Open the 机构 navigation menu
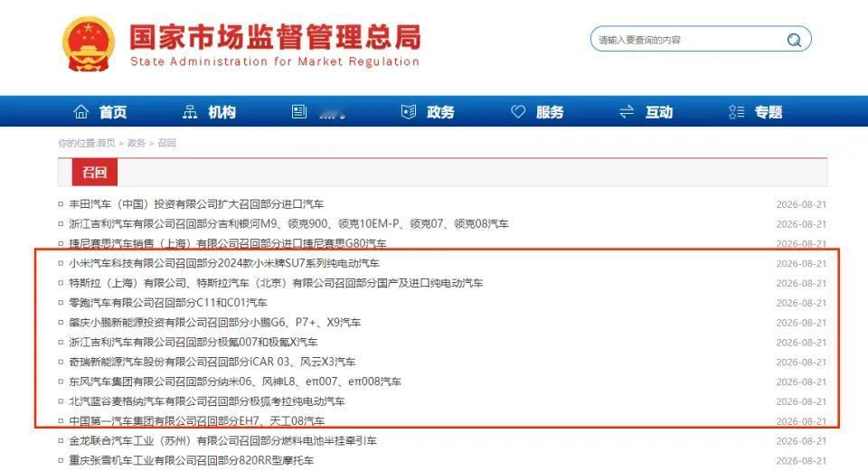This screenshot has width=868, height=471. [222, 112]
